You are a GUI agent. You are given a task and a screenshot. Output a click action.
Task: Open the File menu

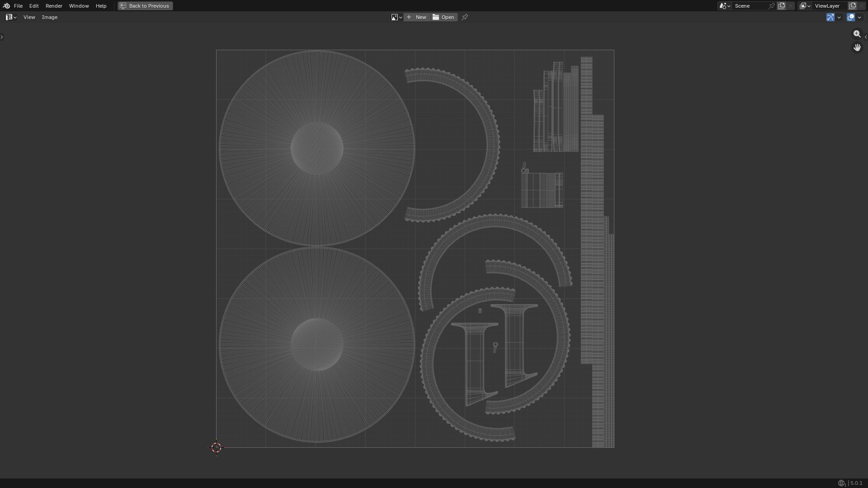(18, 6)
